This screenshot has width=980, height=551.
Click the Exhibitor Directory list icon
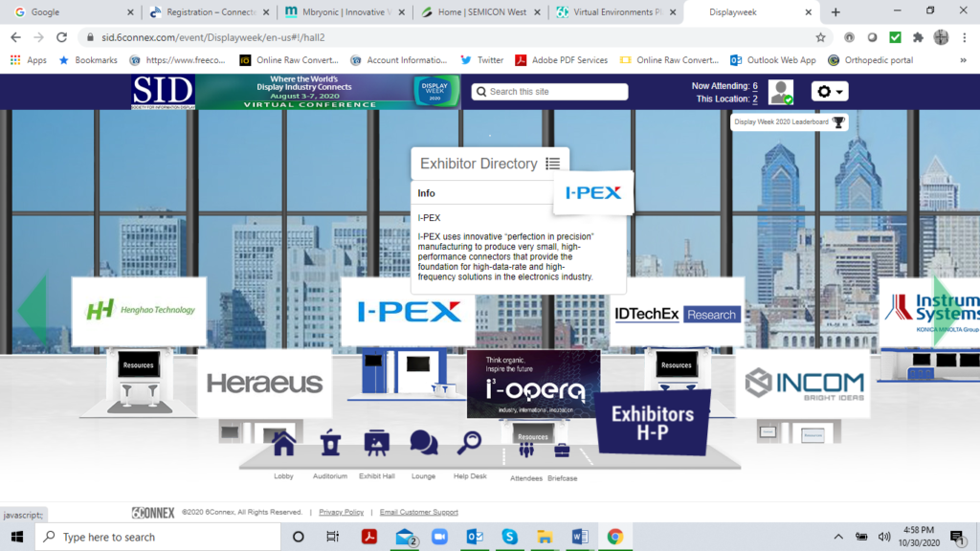pos(552,164)
